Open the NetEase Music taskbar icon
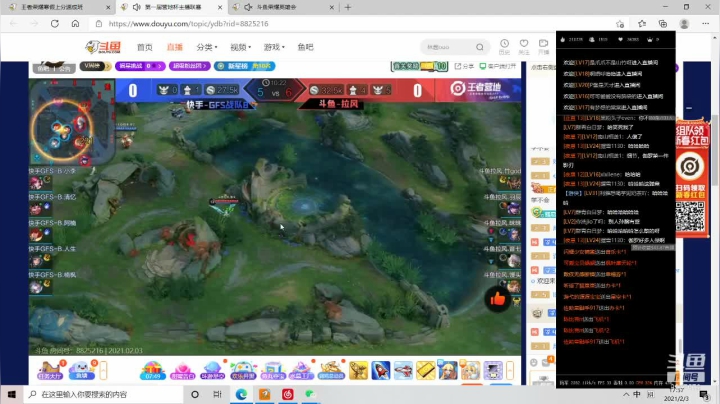Viewport: 720px width, 404px height. click(287, 394)
